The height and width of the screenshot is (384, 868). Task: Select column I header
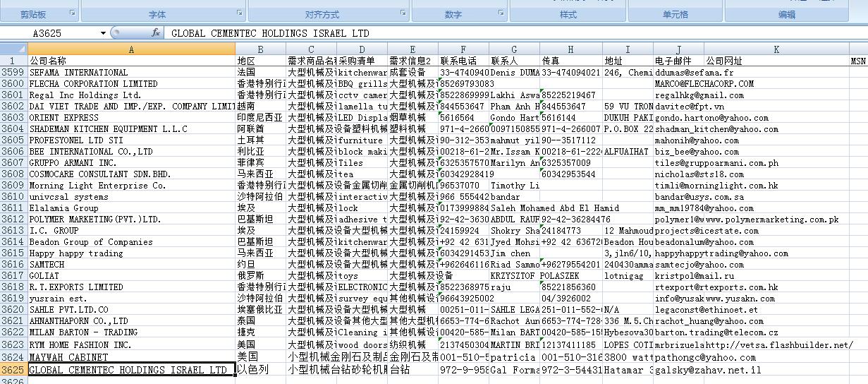(628, 49)
